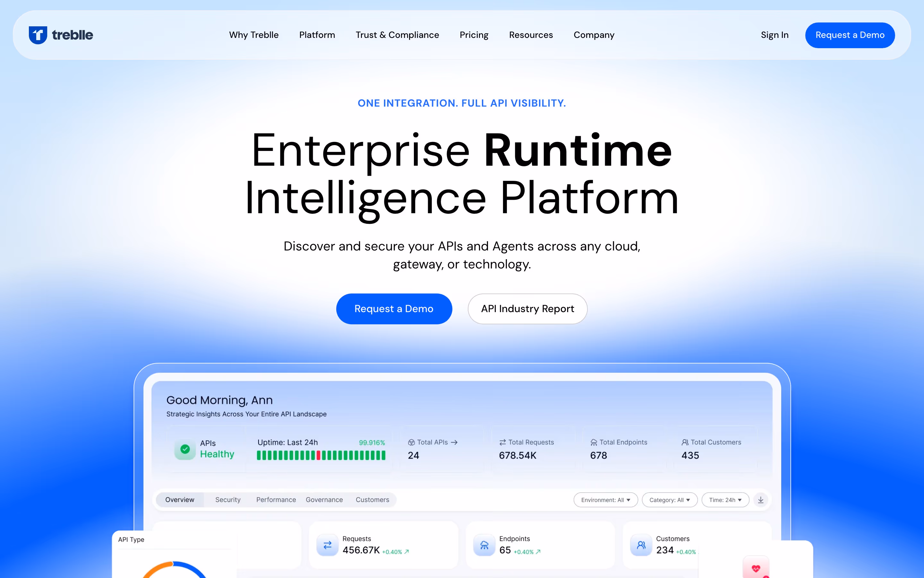Switch to the Governance tab
Image resolution: width=924 pixels, height=578 pixels.
[324, 500]
